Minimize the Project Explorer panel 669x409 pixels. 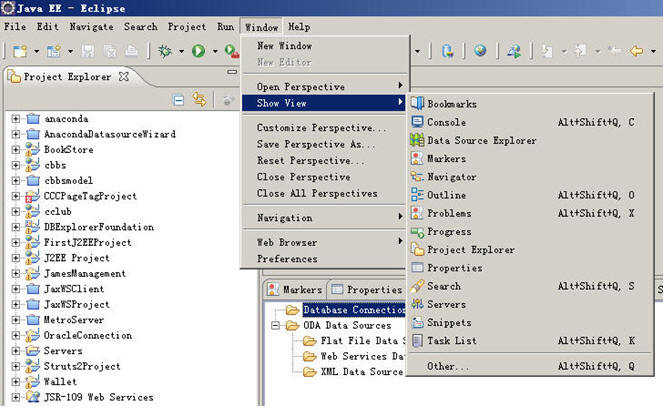(x=232, y=72)
